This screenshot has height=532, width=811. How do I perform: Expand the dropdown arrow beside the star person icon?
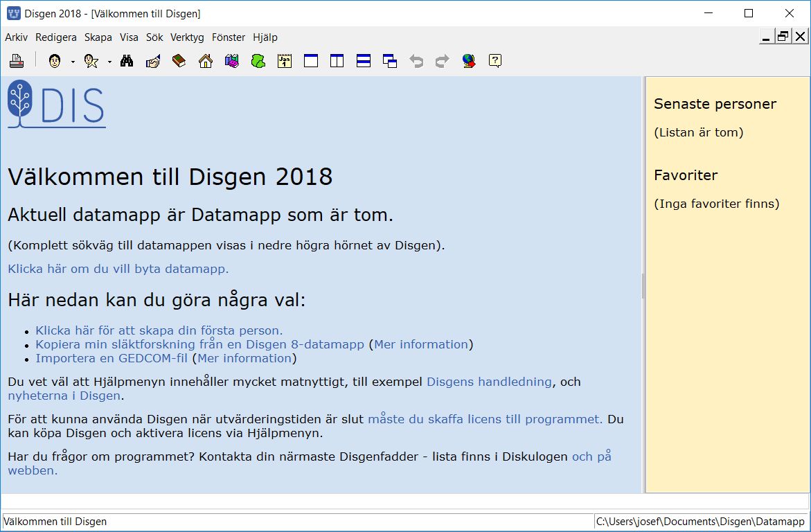click(x=109, y=62)
